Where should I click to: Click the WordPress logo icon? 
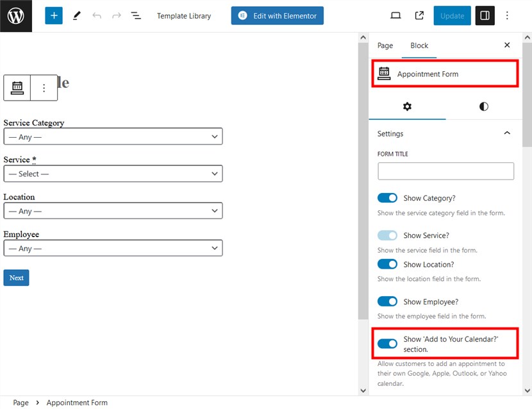pyautogui.click(x=16, y=16)
